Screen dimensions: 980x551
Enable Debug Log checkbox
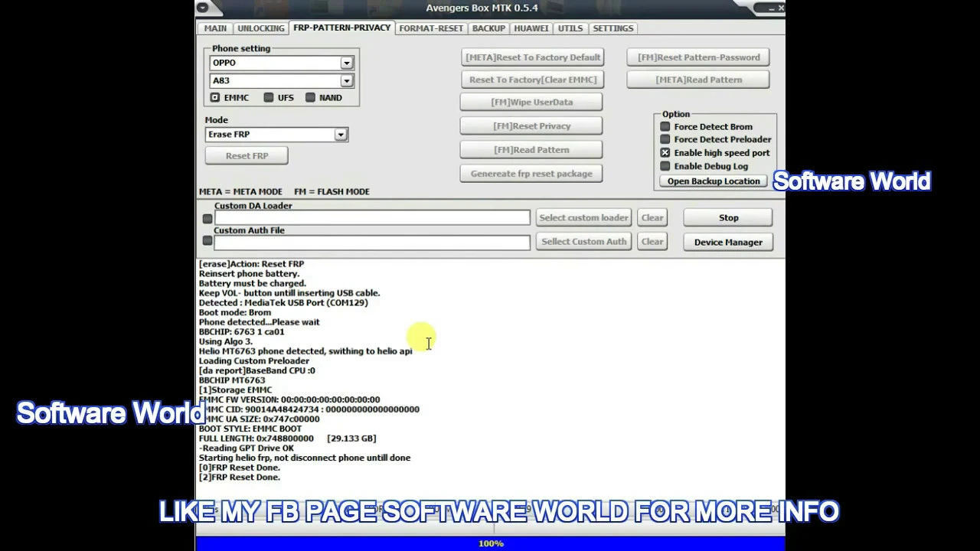tap(665, 166)
